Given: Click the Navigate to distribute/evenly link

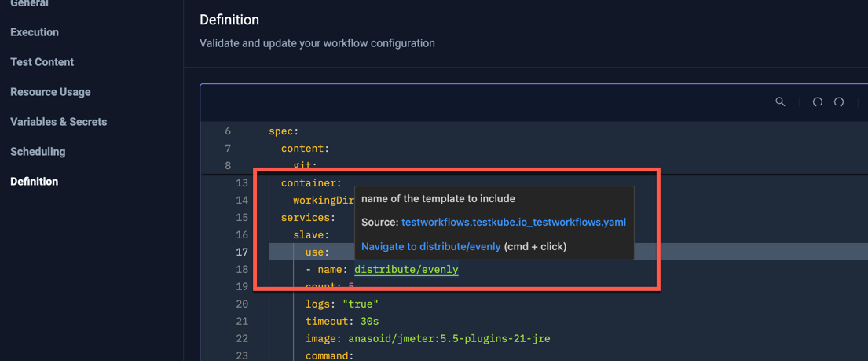Looking at the screenshot, I should coord(430,247).
